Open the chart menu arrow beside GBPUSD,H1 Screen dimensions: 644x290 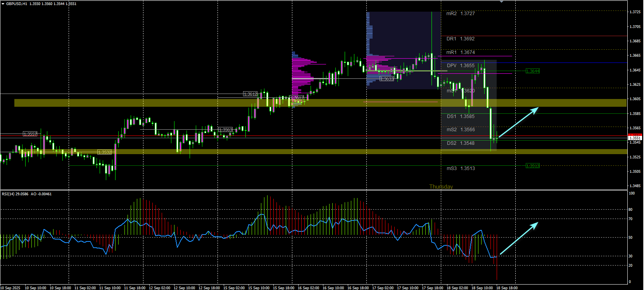(3, 3)
